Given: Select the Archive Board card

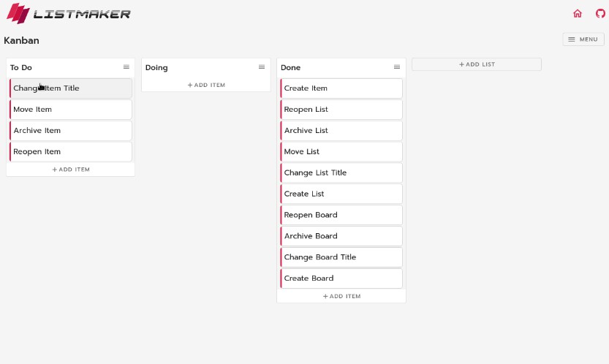Looking at the screenshot, I should pyautogui.click(x=341, y=236).
